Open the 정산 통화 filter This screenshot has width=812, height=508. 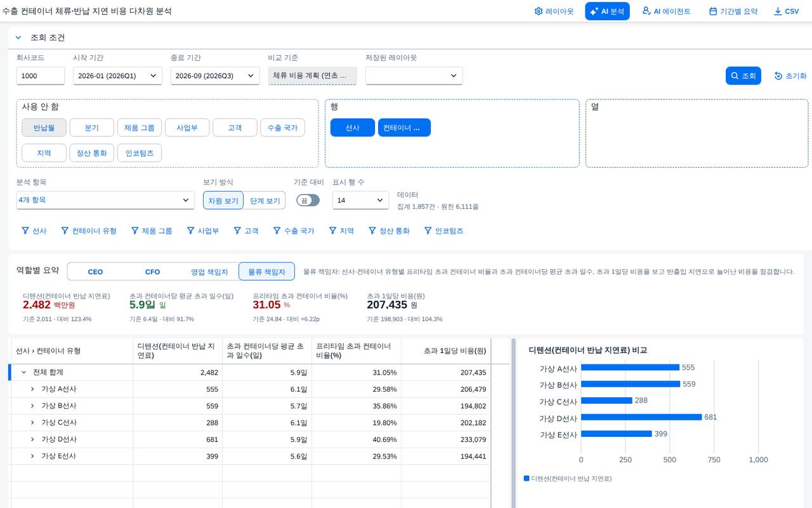[x=389, y=231]
